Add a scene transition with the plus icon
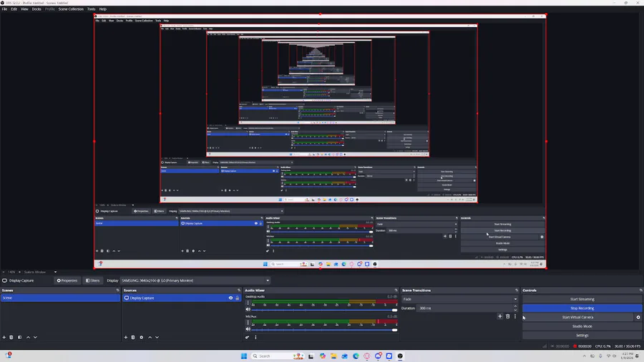This screenshot has height=362, width=644. point(500,316)
